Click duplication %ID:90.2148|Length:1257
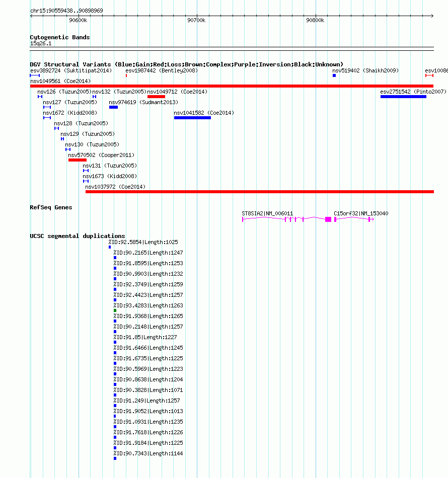 148,327
